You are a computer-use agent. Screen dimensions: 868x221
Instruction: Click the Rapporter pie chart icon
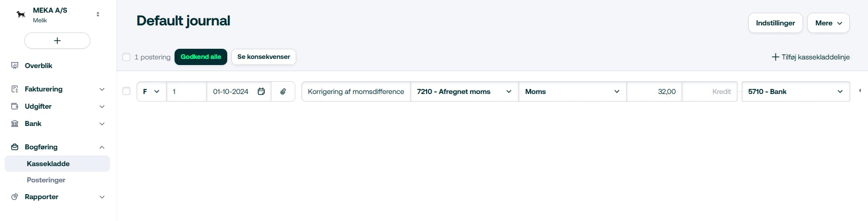(15, 197)
